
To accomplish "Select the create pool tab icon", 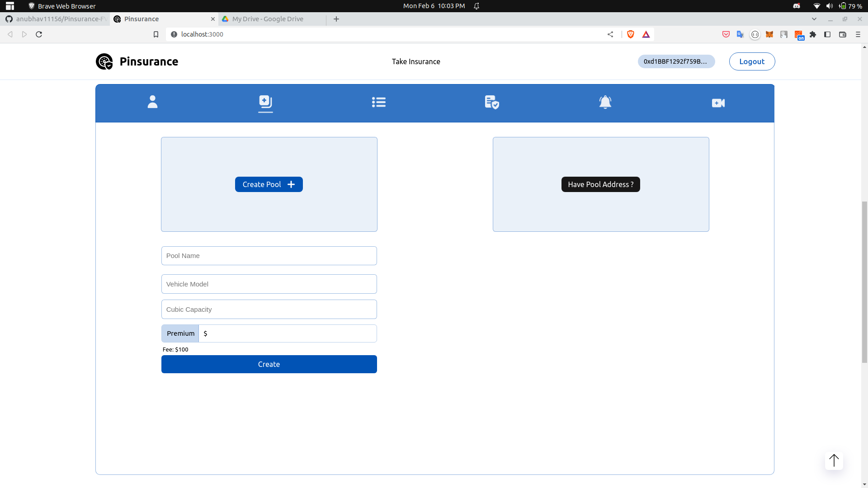I will (x=265, y=102).
